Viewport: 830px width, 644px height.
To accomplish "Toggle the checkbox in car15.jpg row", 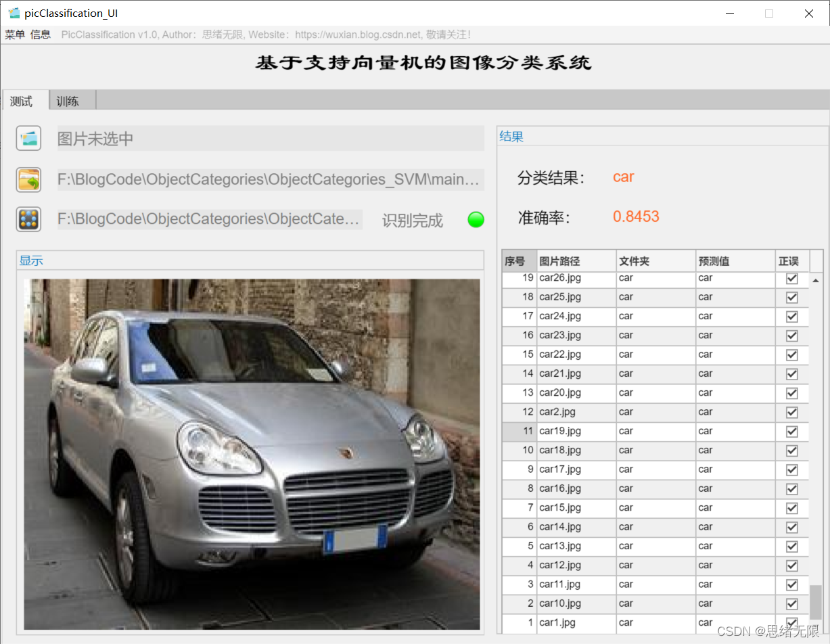I will [x=792, y=508].
